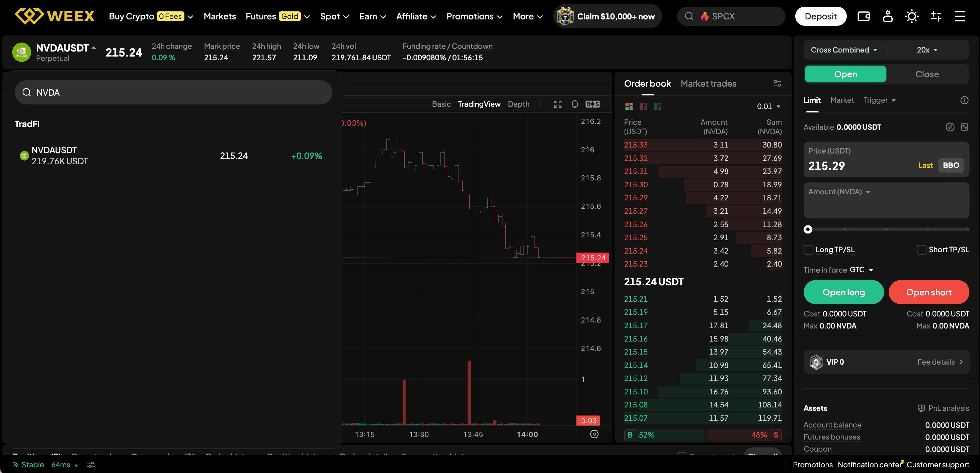The width and height of the screenshot is (980, 473).
Task: Toggle the B/S markers chart icon
Action: pos(593,104)
